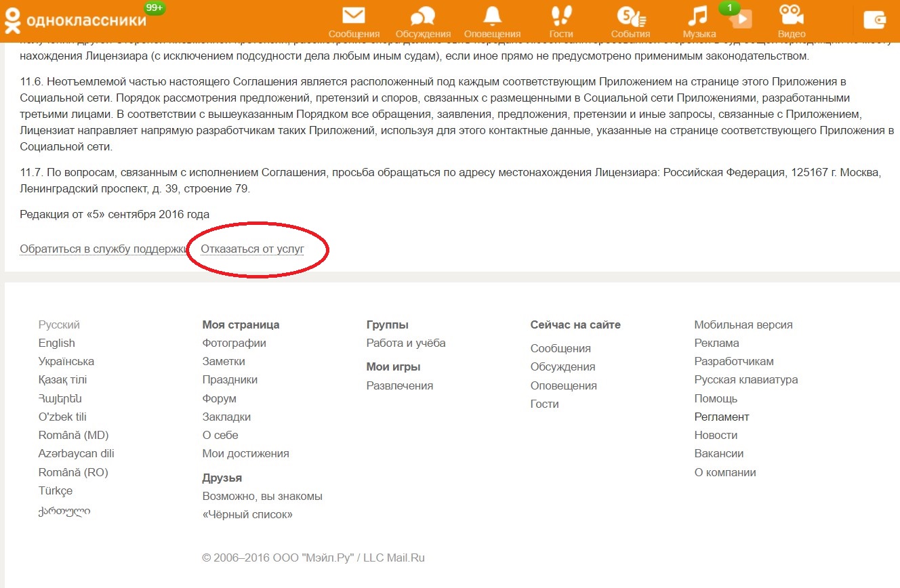Open Моя страница footer link

tap(241, 325)
